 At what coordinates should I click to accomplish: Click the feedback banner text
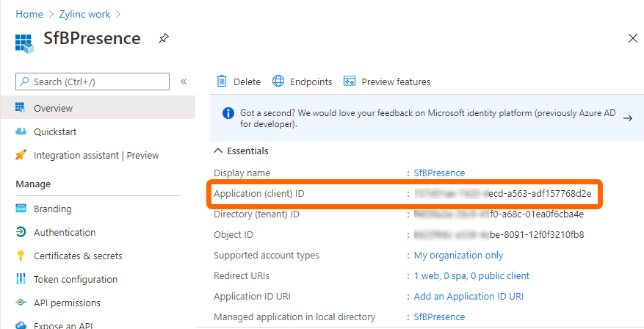tap(427, 118)
